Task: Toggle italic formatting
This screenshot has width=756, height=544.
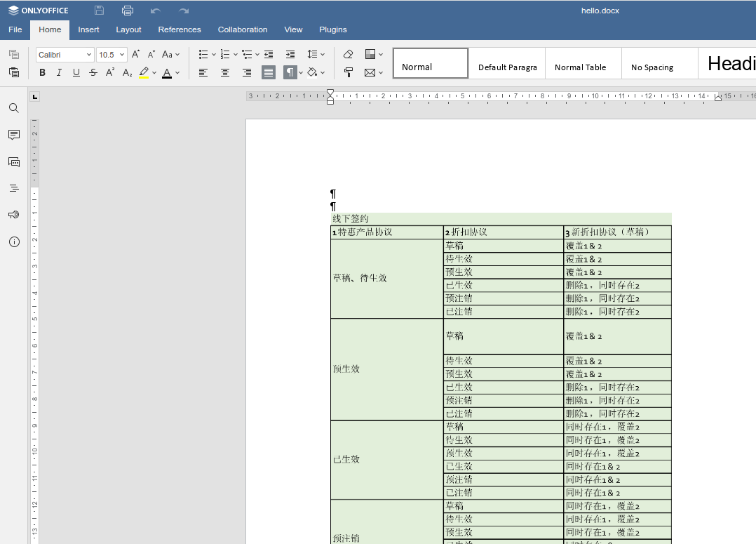Action: 59,72
